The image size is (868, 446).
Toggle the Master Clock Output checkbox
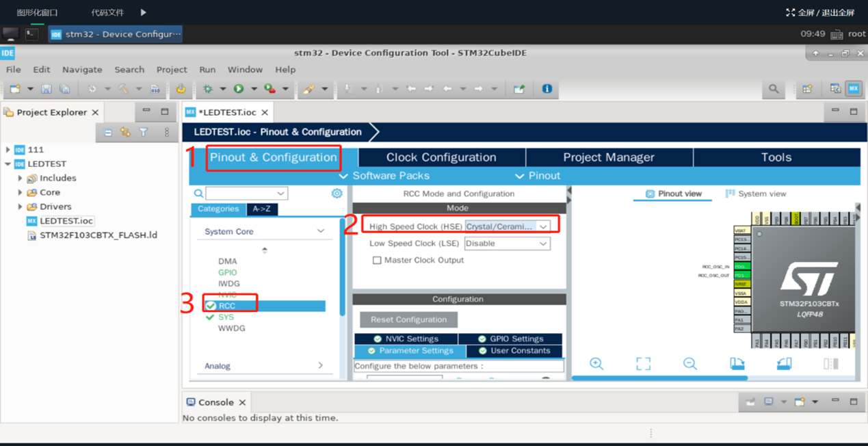pos(377,261)
